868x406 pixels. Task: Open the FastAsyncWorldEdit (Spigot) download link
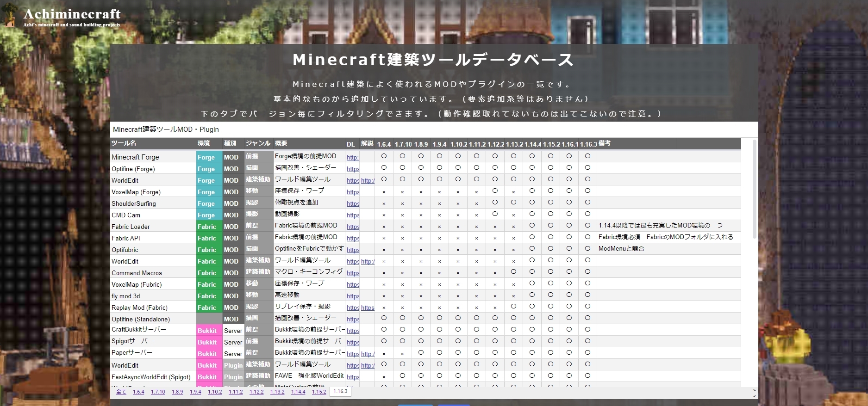pyautogui.click(x=353, y=377)
